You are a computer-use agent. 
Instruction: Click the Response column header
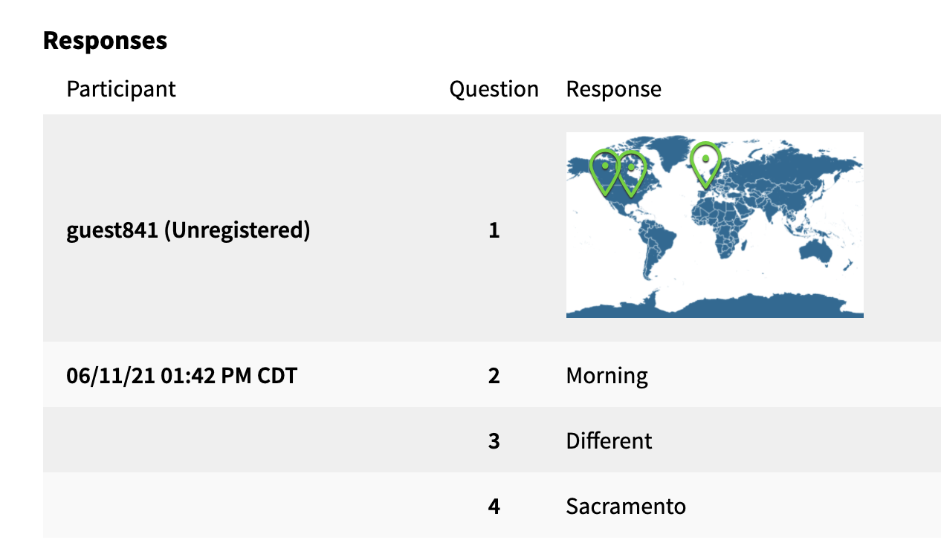click(x=614, y=89)
